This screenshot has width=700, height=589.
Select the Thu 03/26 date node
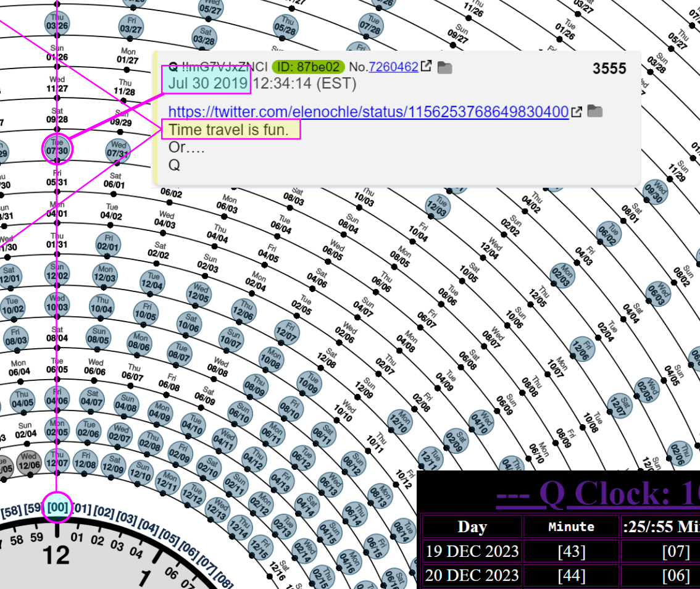[57, 23]
